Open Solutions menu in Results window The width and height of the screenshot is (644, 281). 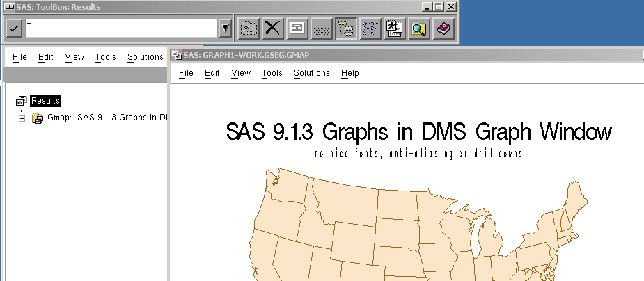[x=145, y=57]
